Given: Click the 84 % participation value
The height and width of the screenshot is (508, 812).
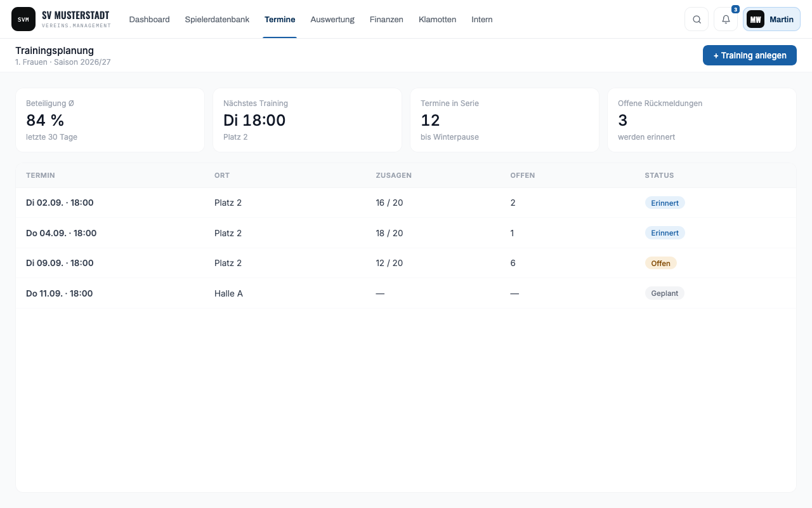Looking at the screenshot, I should point(45,120).
